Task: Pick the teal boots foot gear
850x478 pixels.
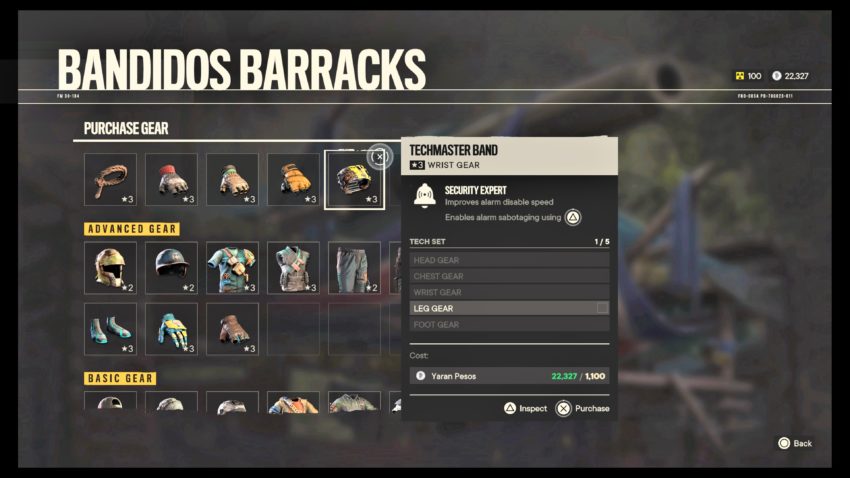Action: pyautogui.click(x=111, y=329)
